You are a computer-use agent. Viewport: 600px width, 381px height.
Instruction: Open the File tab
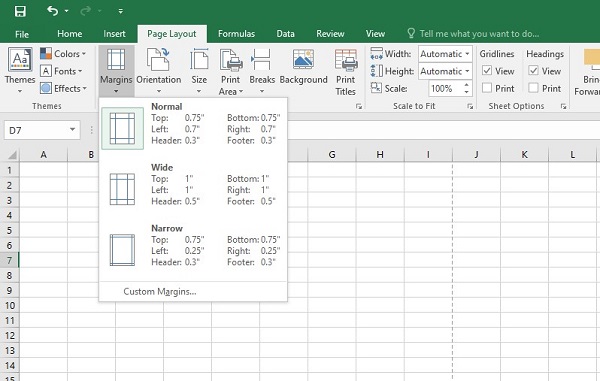coord(22,34)
